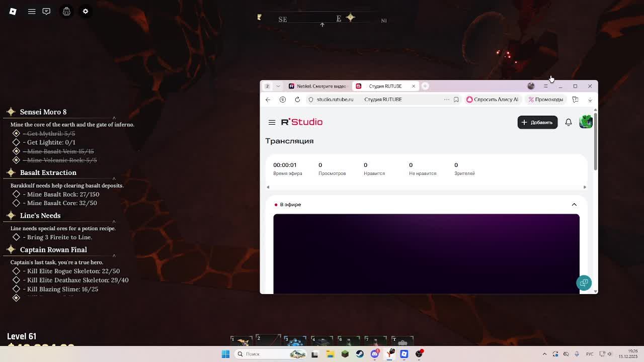The image size is (644, 362).
Task: Open the Roblox hamburger menu
Action: tap(32, 11)
